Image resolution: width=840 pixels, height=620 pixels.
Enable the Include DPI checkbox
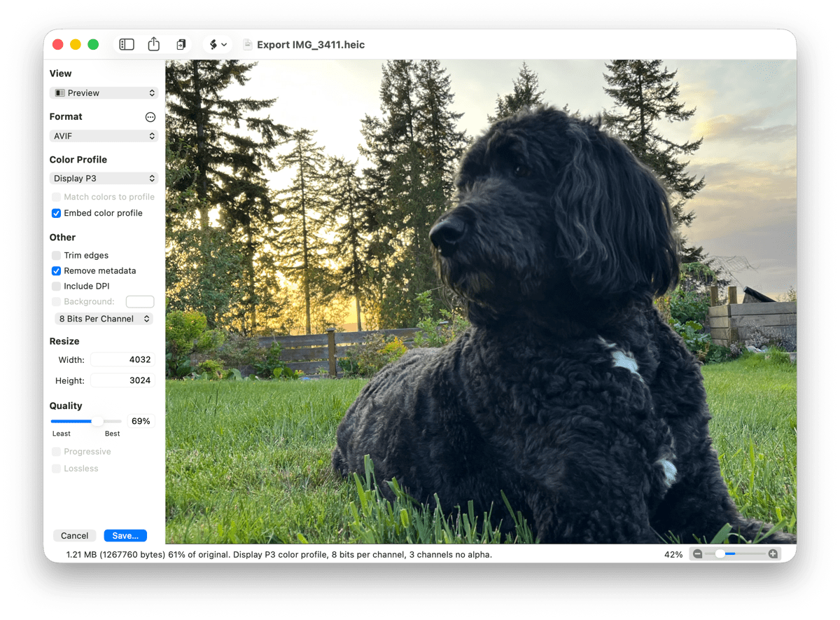(x=57, y=287)
